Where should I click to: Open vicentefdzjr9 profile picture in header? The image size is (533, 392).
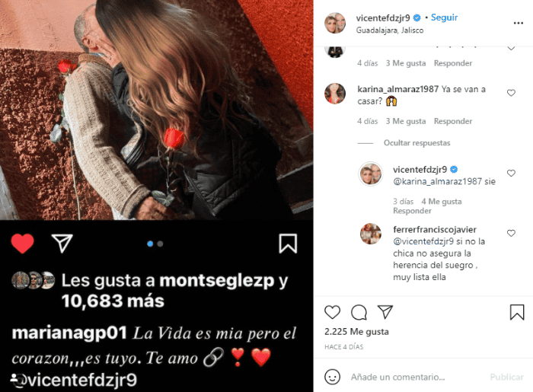[x=335, y=23]
